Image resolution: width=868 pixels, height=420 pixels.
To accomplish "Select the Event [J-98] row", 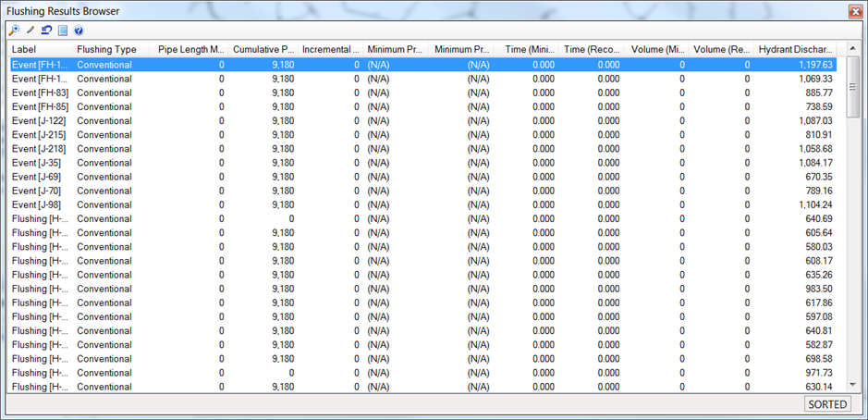I will [x=423, y=204].
